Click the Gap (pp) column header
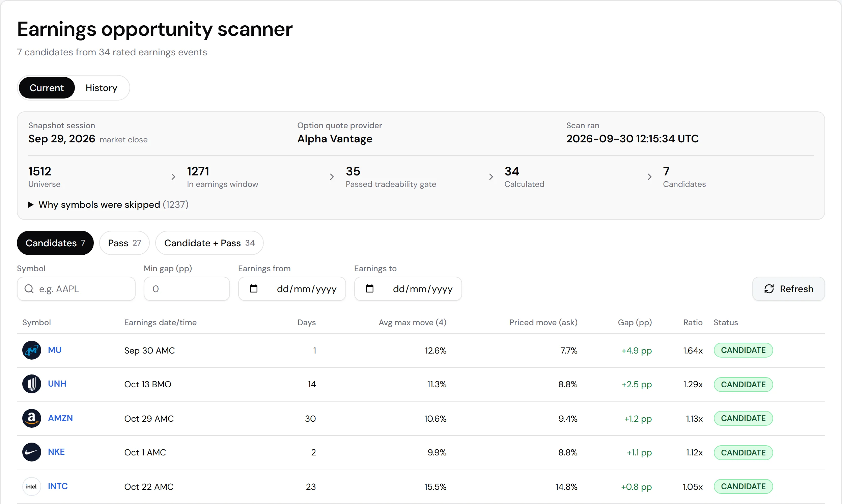Image resolution: width=842 pixels, height=504 pixels. pos(635,323)
